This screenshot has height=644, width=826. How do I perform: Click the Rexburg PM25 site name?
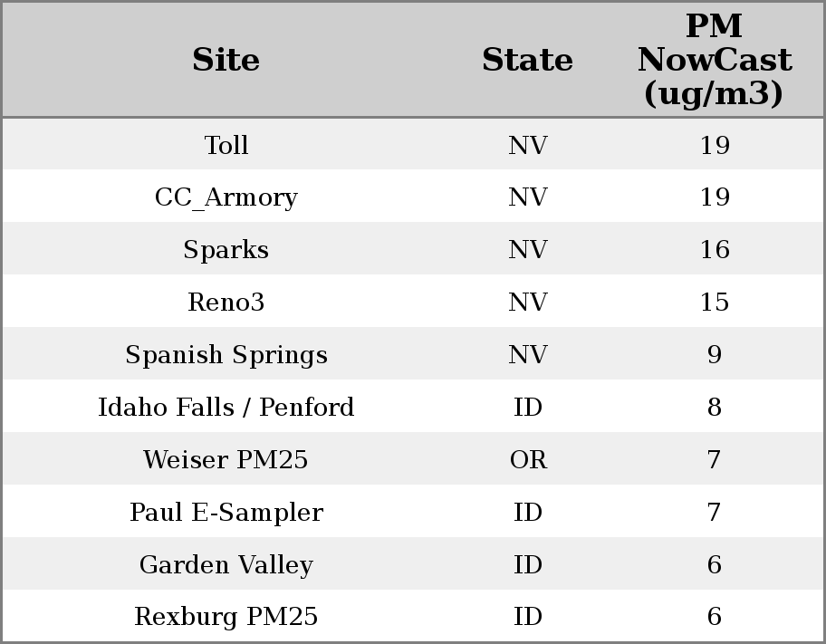[x=226, y=617]
